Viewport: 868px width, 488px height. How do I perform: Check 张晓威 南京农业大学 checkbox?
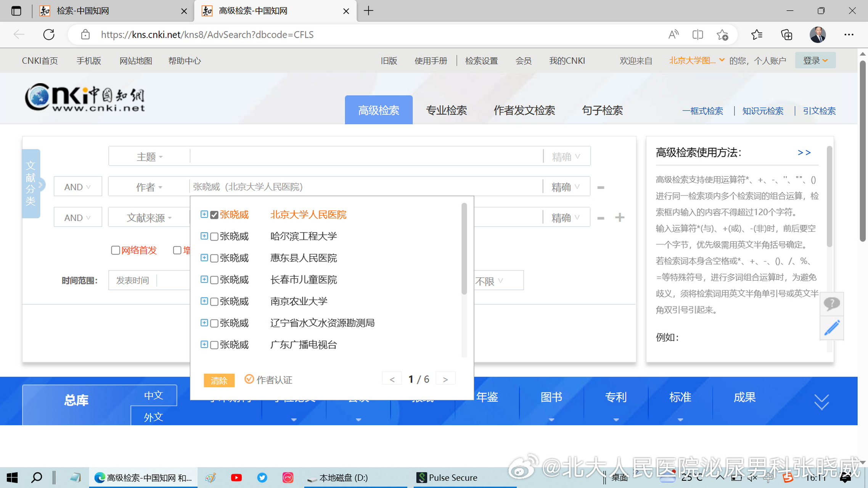214,302
